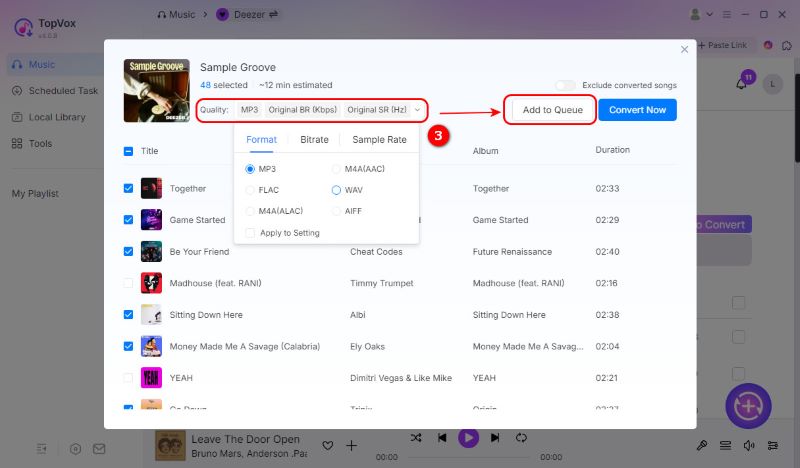This screenshot has width=800, height=468.
Task: Toggle the select-all Title checkbox
Action: (x=129, y=151)
